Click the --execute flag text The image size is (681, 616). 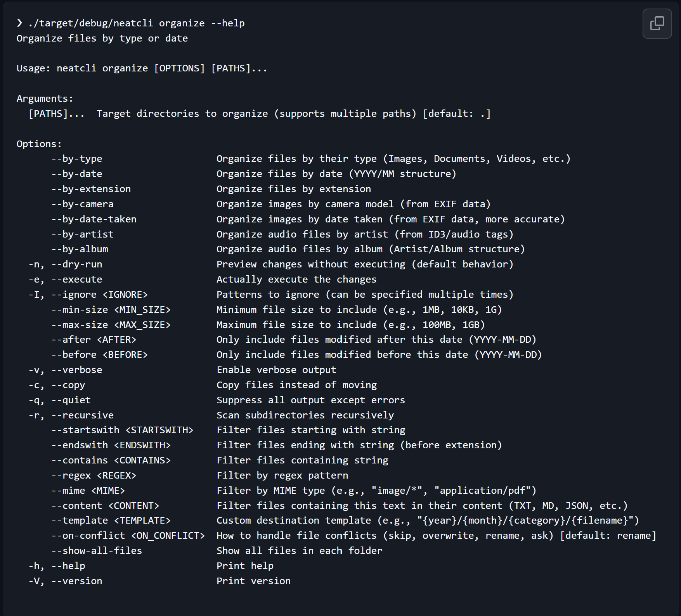[x=77, y=279]
